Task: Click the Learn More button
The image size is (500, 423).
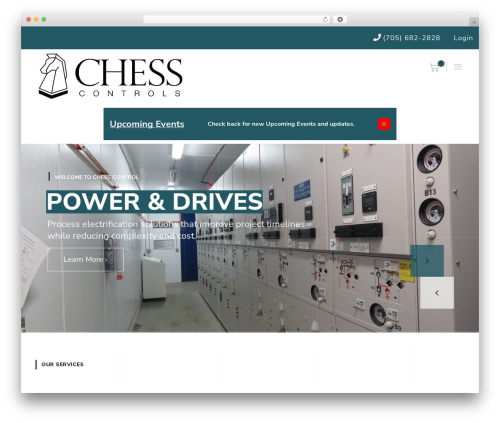Action: tap(86, 259)
